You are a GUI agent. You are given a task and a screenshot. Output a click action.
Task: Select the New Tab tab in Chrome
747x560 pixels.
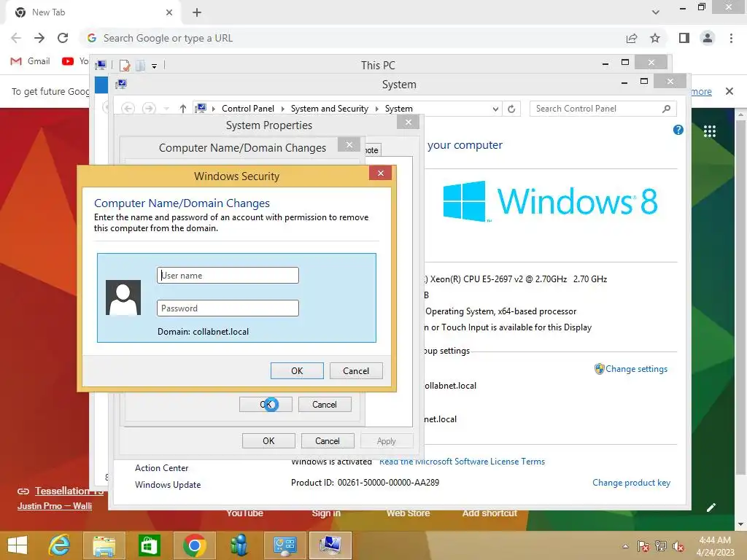click(93, 12)
